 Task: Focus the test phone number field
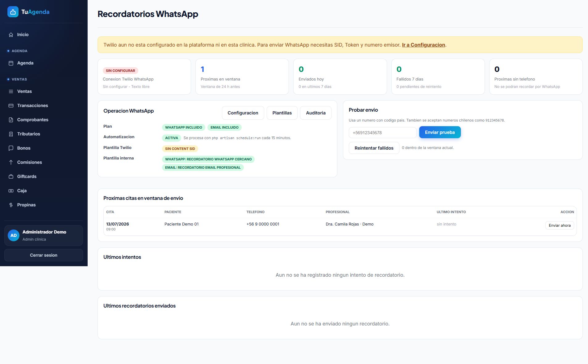[x=382, y=133]
